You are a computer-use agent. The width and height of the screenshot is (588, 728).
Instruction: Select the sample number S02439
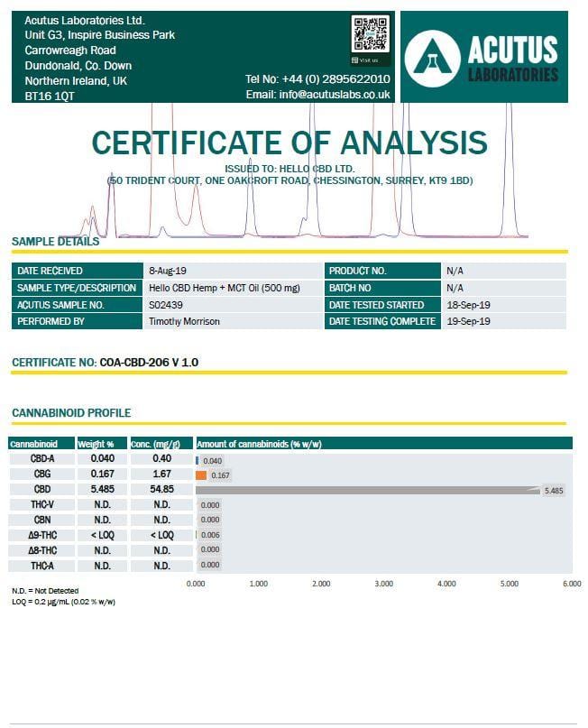166,305
